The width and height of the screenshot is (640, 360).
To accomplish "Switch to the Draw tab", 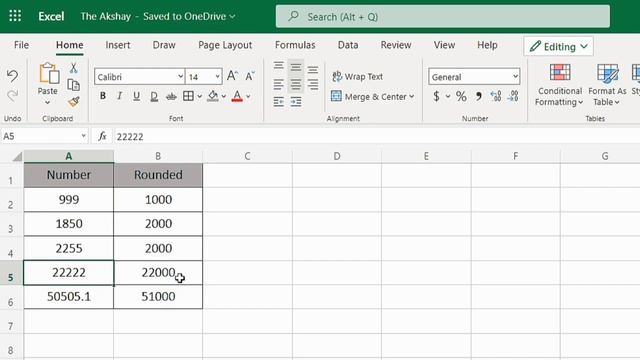I will click(x=164, y=45).
